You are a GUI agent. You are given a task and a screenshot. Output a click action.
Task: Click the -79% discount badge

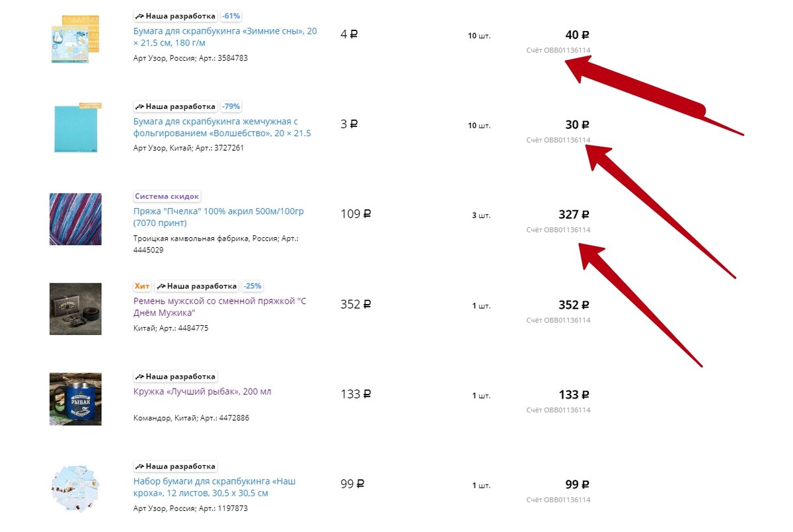tap(231, 106)
